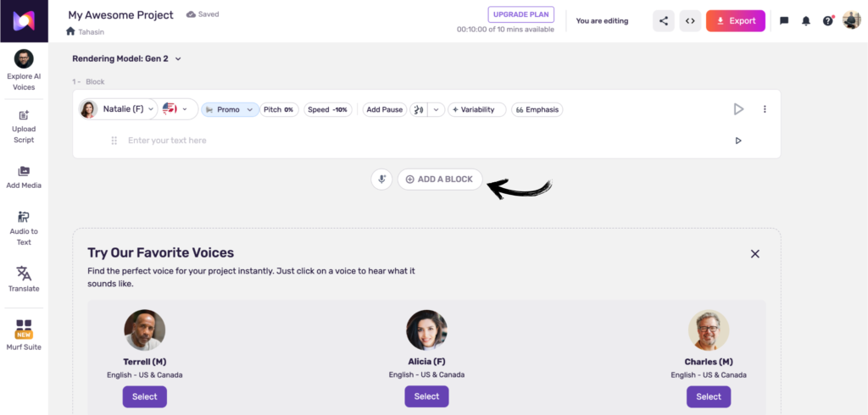Click Terrell's portrait thumbnail
868x415 pixels.
pyautogui.click(x=144, y=329)
